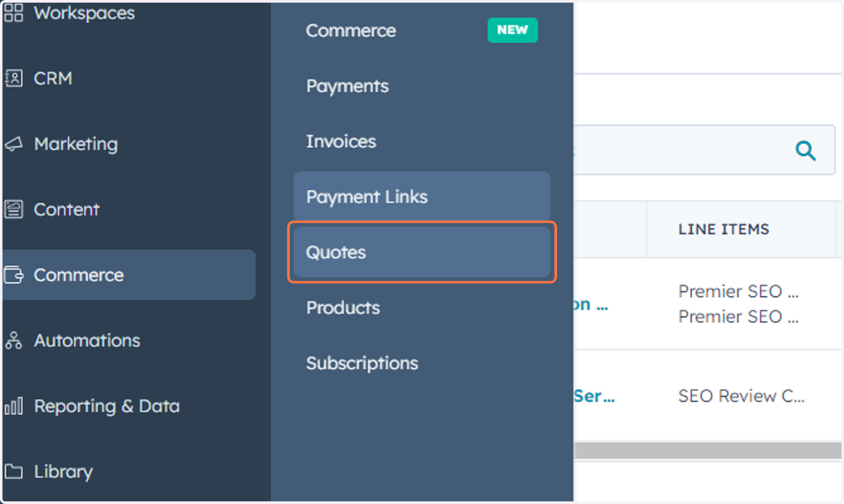Click the Automations workflow icon
Image resolution: width=844 pixels, height=504 pixels.
tap(14, 340)
